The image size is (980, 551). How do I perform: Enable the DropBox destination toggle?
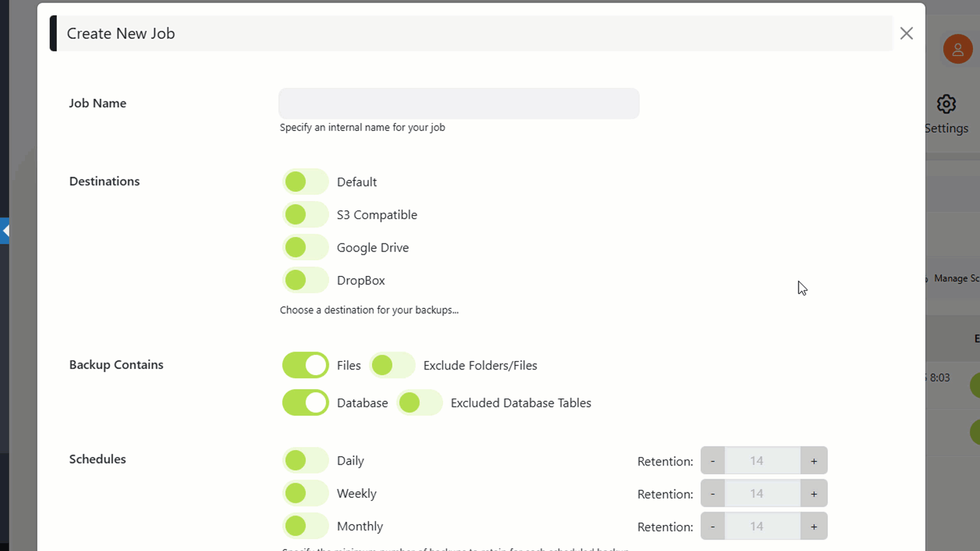coord(305,280)
